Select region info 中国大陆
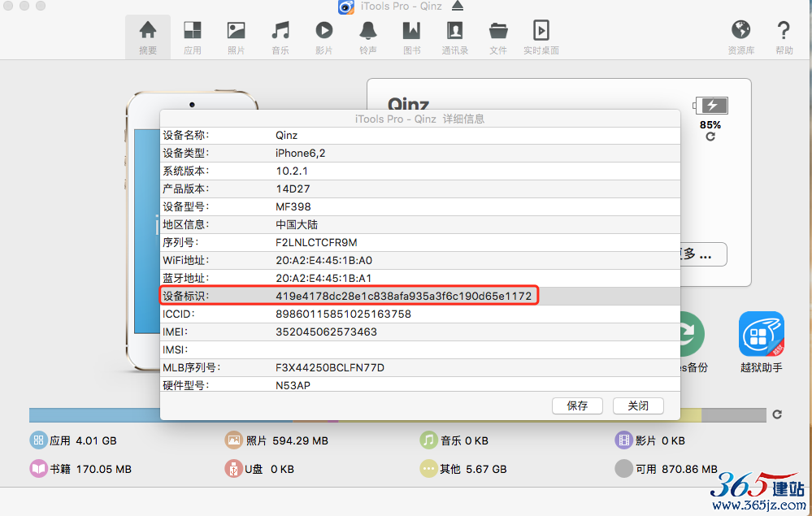Image resolution: width=812 pixels, height=516 pixels. click(297, 224)
